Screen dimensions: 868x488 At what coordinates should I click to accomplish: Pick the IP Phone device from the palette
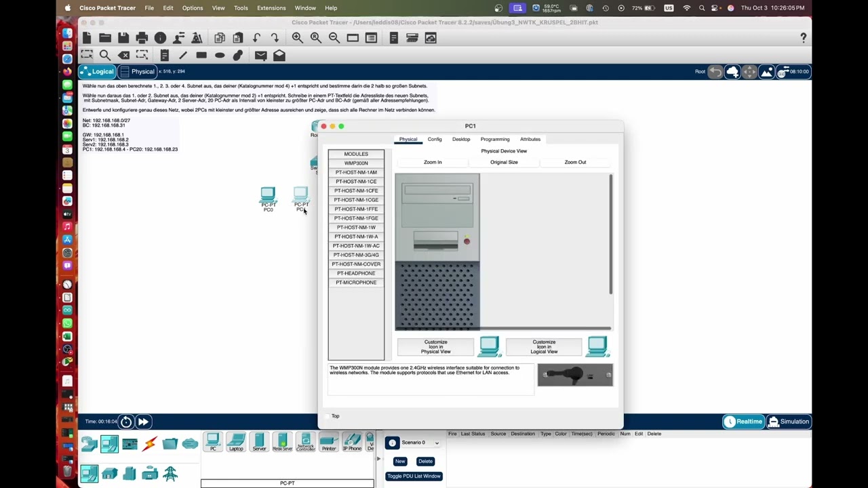tap(352, 442)
